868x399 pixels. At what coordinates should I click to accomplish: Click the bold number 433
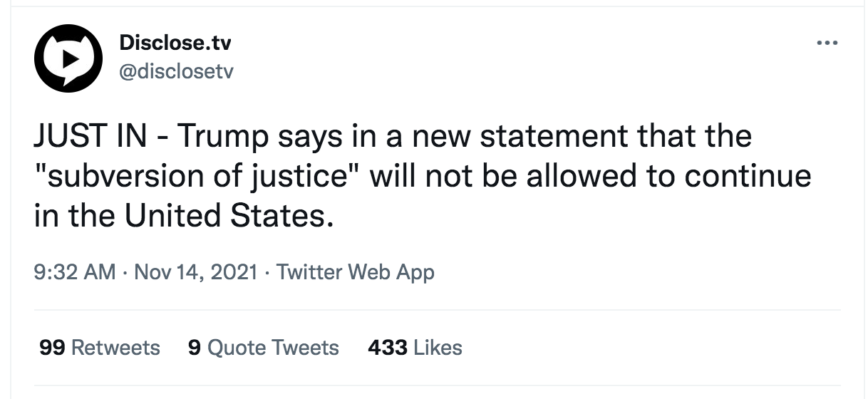(388, 348)
